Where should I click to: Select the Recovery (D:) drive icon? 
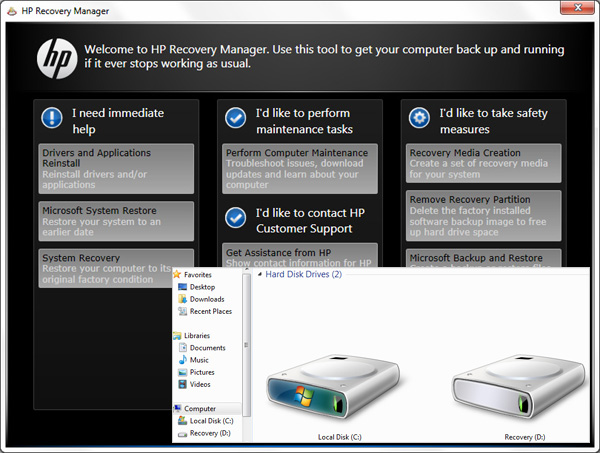[518, 387]
